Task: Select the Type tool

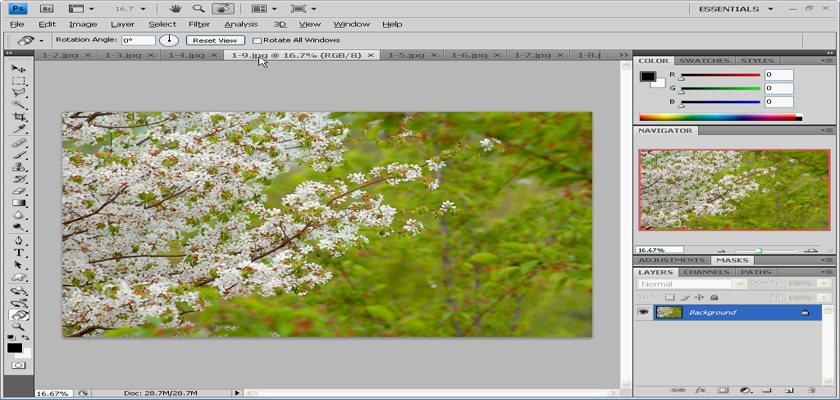Action: tap(19, 253)
